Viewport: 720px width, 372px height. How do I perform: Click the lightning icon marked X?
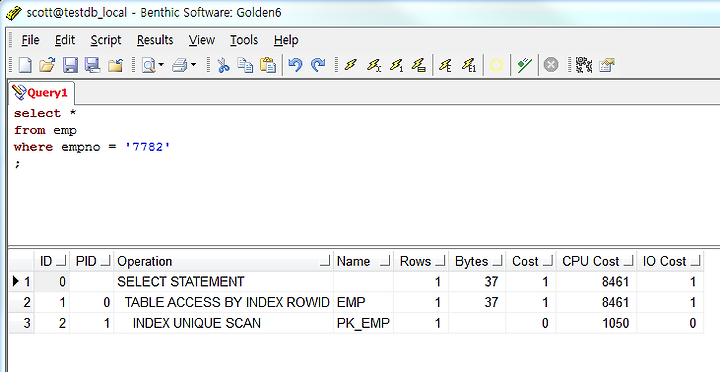[x=374, y=65]
